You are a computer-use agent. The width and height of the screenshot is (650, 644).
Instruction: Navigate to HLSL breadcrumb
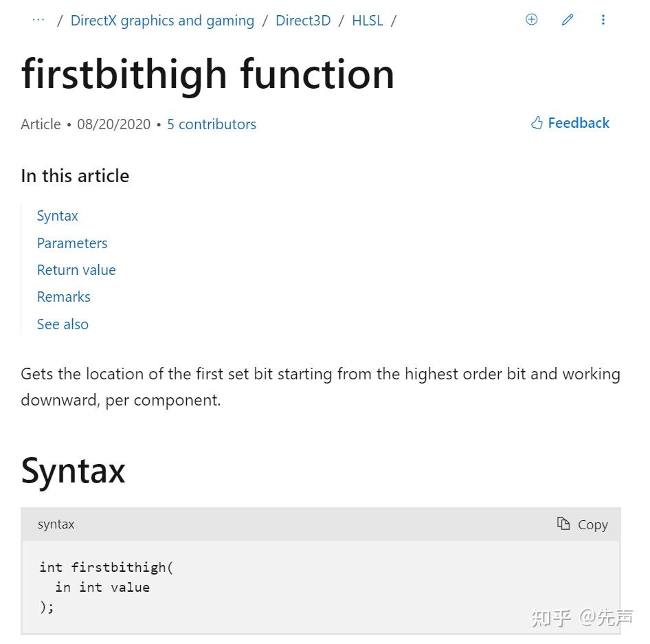coord(368,21)
